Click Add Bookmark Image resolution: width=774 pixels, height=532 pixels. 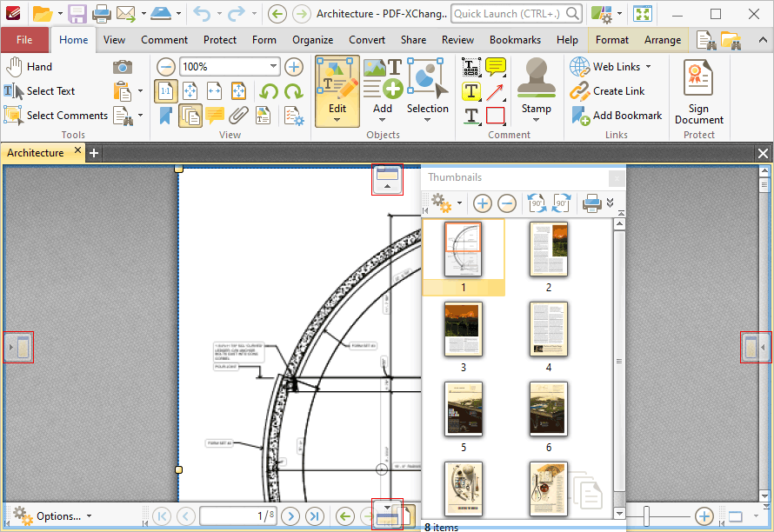coord(617,116)
